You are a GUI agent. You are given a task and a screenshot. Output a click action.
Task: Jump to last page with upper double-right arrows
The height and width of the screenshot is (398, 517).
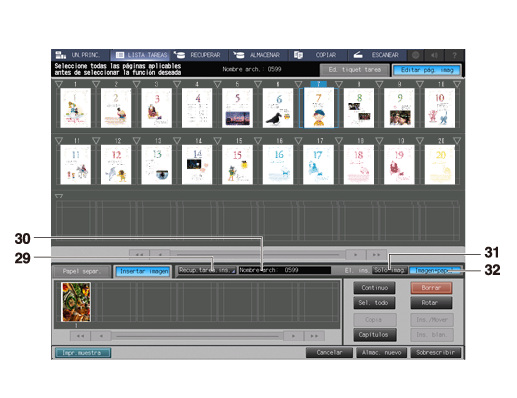[376, 255]
